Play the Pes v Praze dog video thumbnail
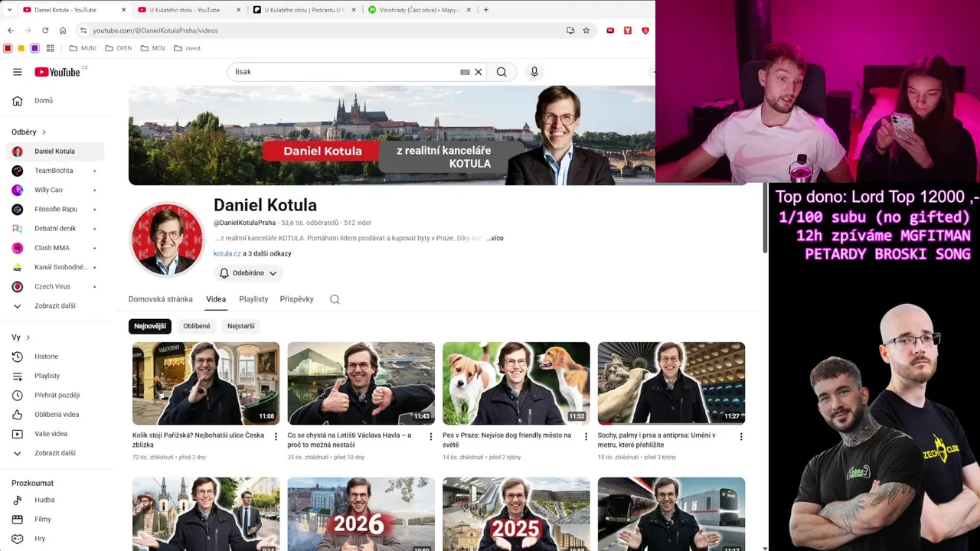 tap(516, 383)
